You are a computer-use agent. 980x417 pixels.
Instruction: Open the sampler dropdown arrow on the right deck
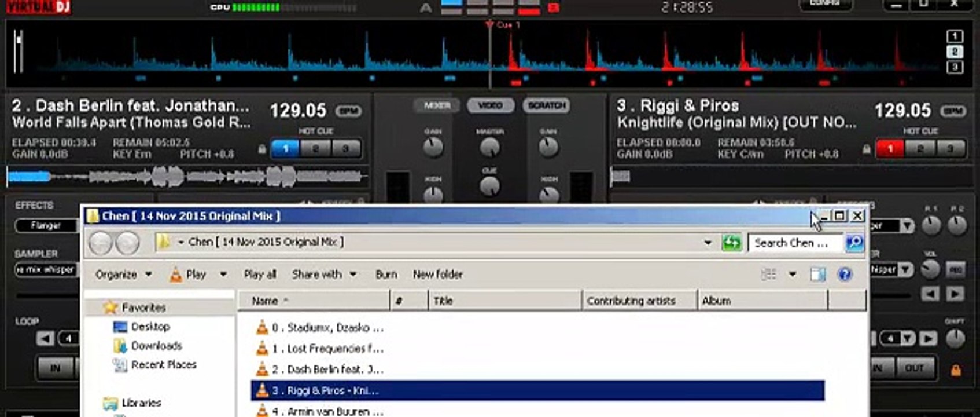coord(906,269)
